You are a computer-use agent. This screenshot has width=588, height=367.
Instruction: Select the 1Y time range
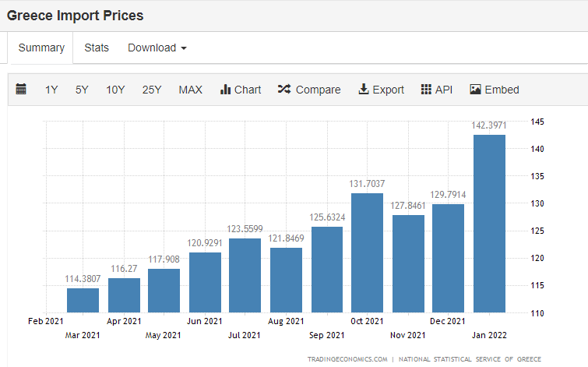point(51,90)
